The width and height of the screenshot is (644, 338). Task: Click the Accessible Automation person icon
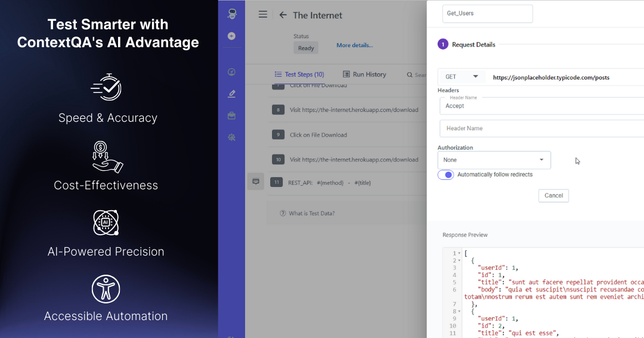[x=106, y=289]
